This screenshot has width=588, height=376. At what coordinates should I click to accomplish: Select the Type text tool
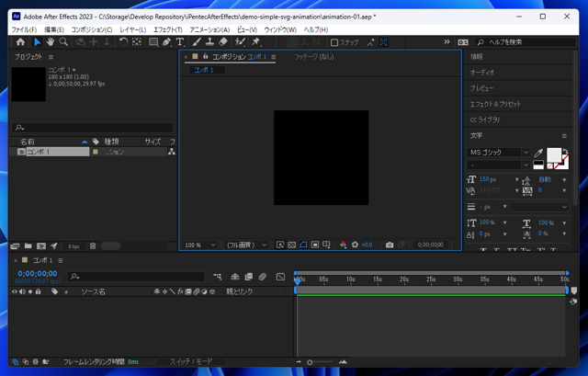click(180, 42)
